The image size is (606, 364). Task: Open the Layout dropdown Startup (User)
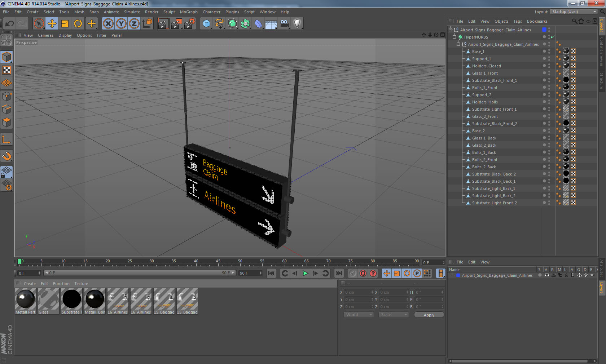[x=574, y=12]
